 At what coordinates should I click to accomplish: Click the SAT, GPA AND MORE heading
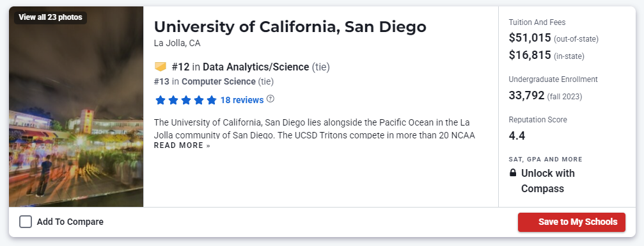pyautogui.click(x=546, y=160)
